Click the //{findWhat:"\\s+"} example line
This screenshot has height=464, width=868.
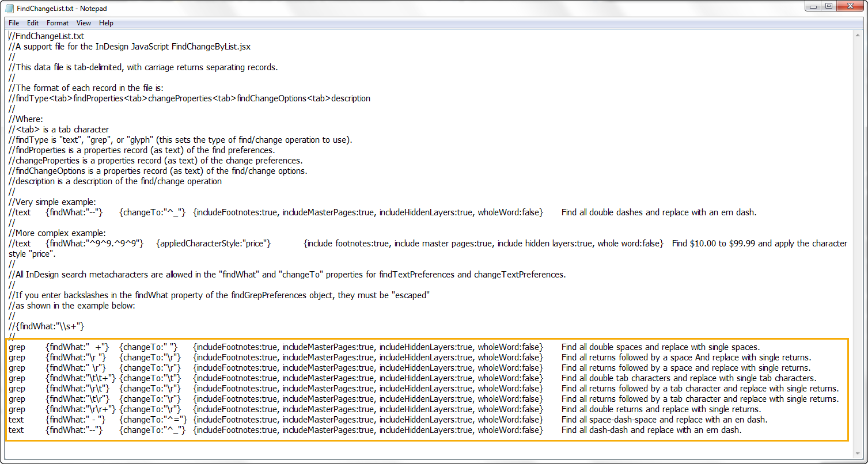pos(47,326)
